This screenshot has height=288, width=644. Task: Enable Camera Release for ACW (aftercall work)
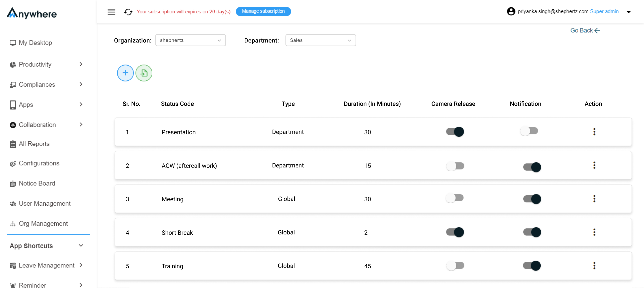tap(455, 166)
